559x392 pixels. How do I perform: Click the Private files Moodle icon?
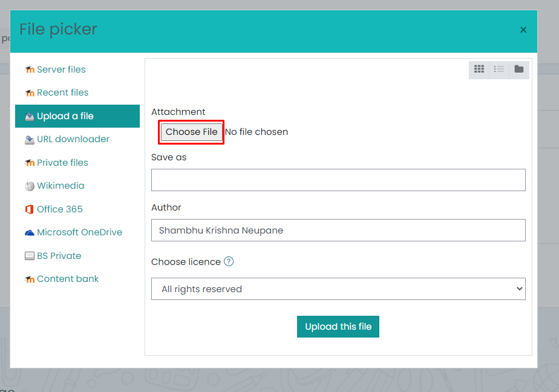click(30, 163)
